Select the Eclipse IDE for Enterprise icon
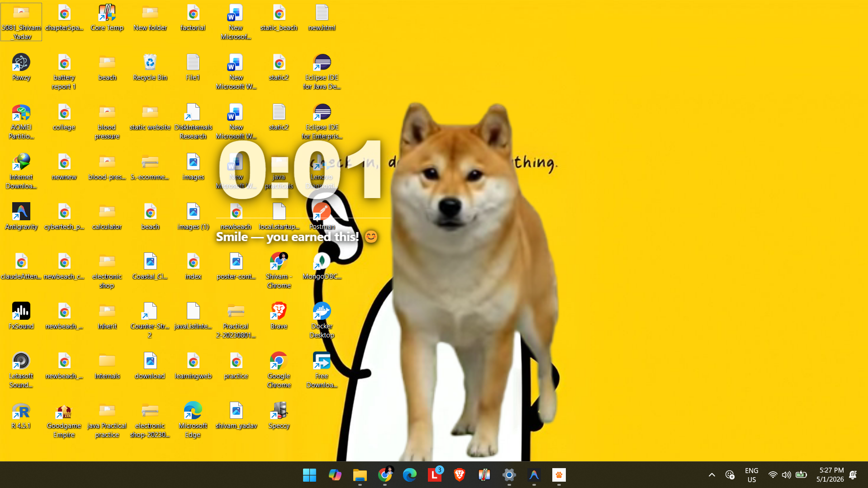Screen dimensions: 868x488 pos(322,122)
